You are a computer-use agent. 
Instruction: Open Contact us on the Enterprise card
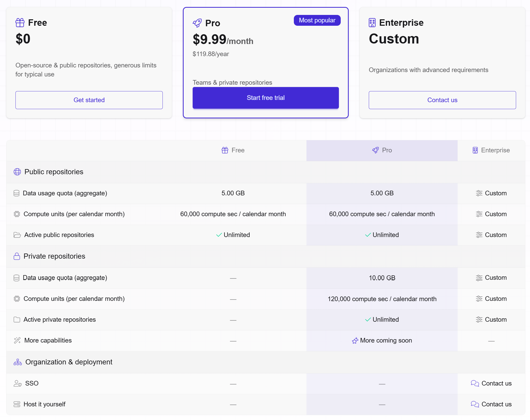442,100
